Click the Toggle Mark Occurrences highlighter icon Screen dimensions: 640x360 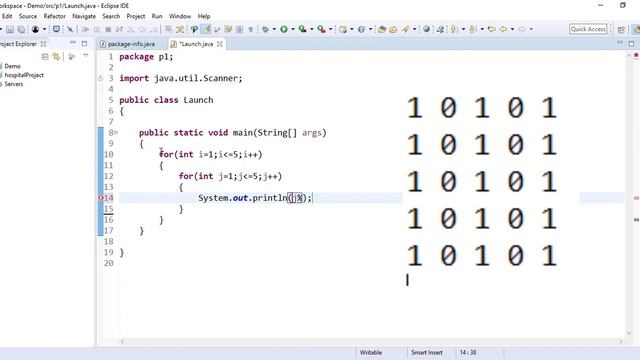point(207,29)
